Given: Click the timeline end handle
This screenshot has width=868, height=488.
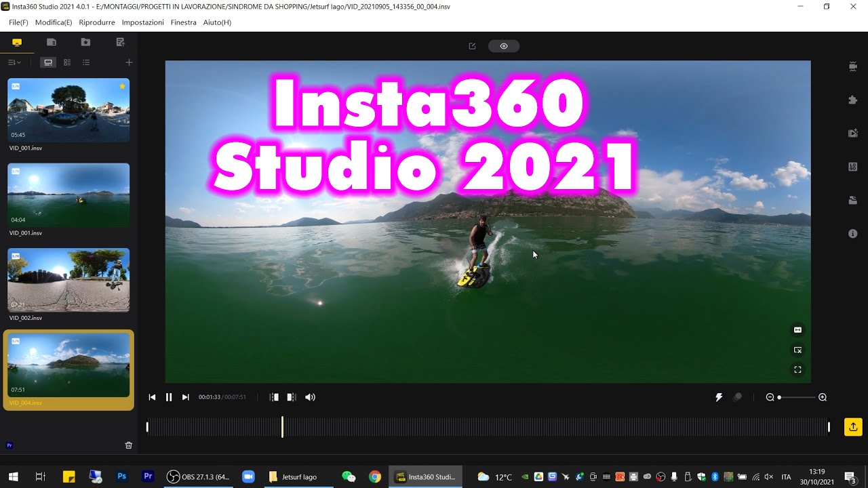Looking at the screenshot, I should pyautogui.click(x=829, y=426).
